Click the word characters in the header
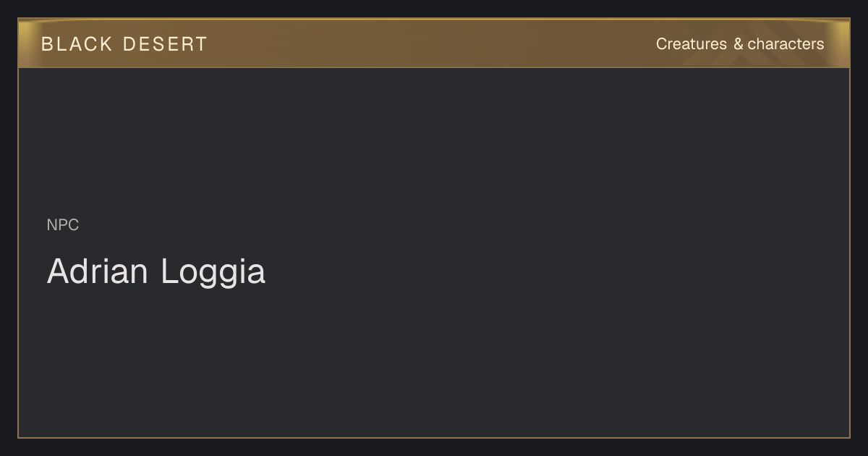 point(786,44)
